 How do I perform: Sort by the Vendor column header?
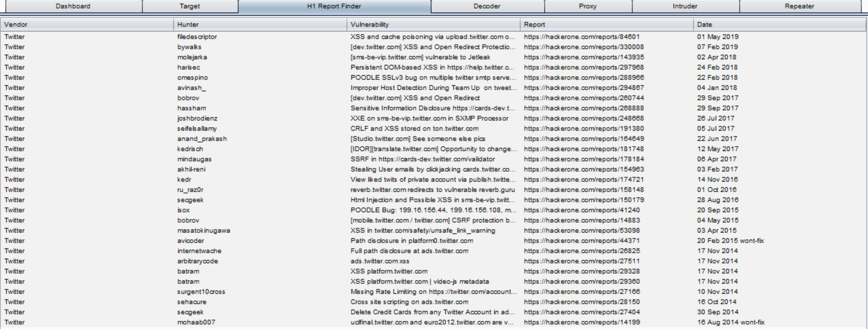point(87,24)
